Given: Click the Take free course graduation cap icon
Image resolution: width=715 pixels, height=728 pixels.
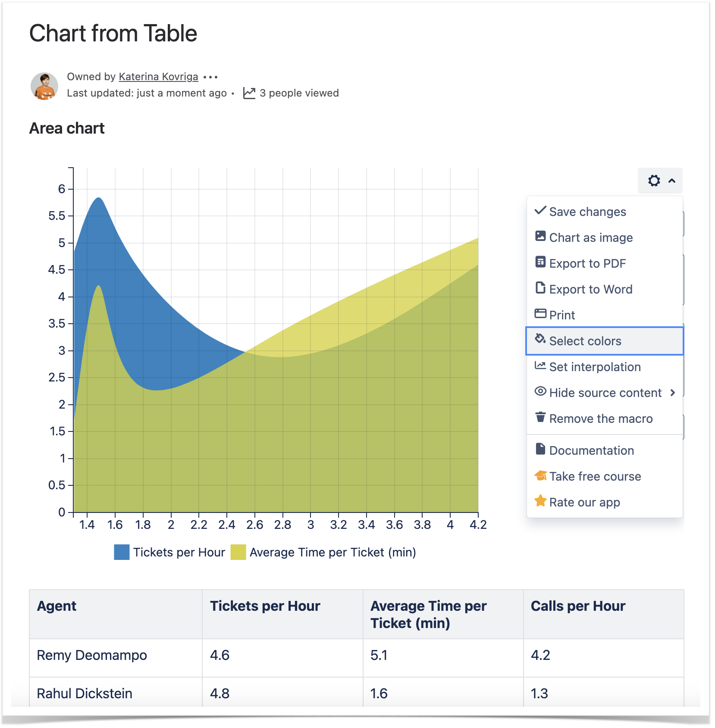Looking at the screenshot, I should (540, 476).
